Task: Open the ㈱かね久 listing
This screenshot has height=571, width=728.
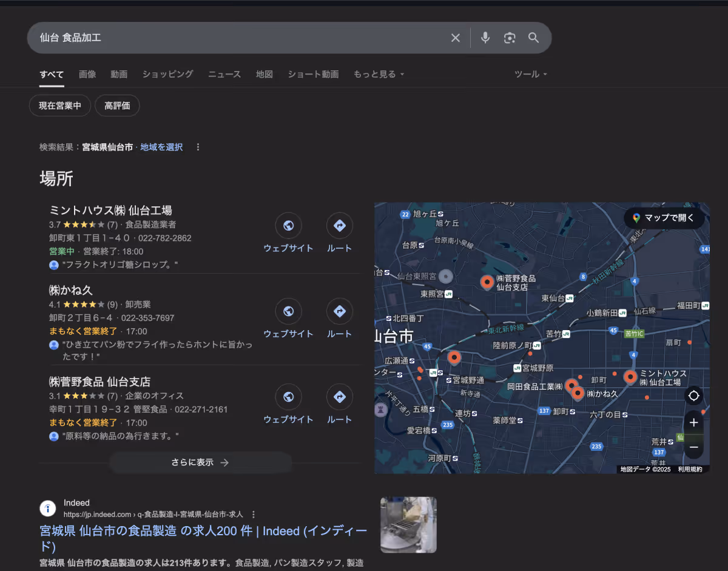Action: [71, 290]
